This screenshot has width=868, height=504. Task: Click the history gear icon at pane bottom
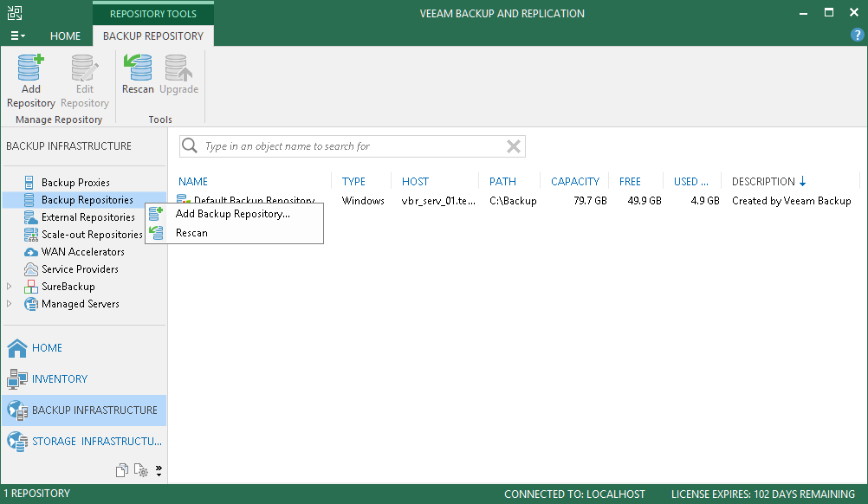point(141,470)
